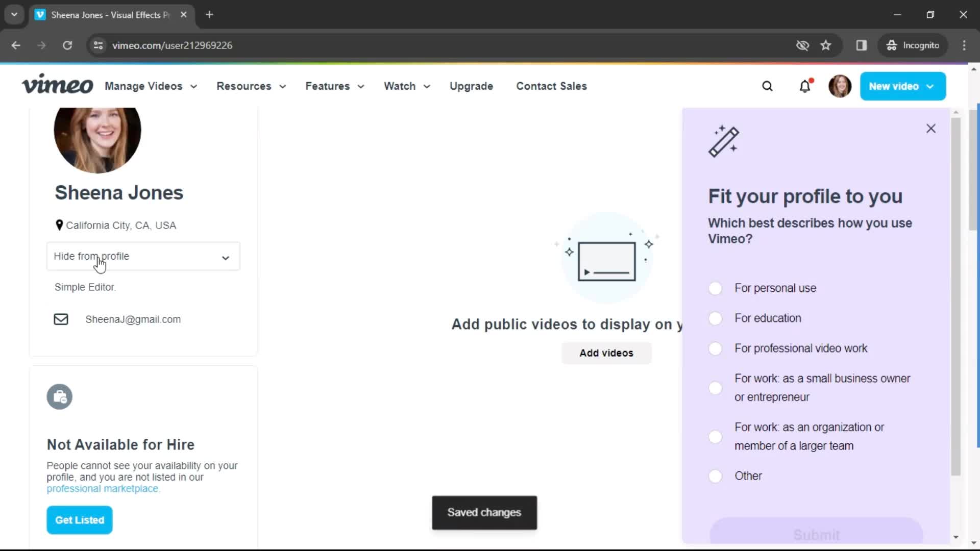Click the Add videos button
Image resolution: width=980 pixels, height=551 pixels.
tap(606, 353)
